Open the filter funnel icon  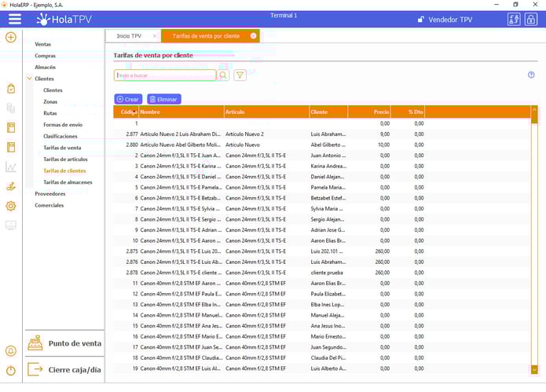240,75
